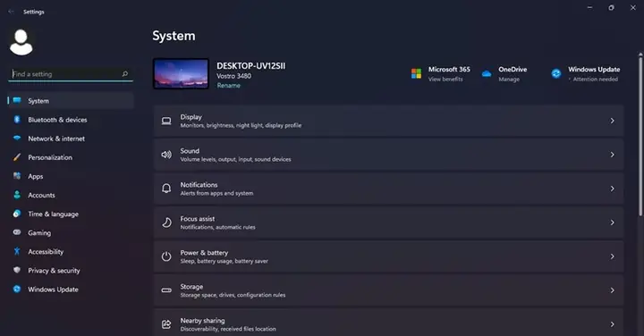Click the Network & internet wifi icon
644x336 pixels.
[17, 139]
